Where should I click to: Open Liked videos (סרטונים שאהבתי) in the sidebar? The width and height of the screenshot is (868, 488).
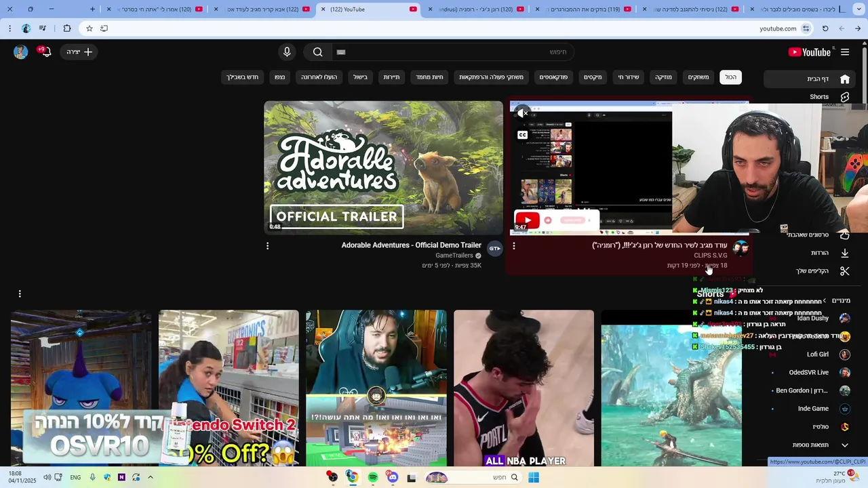(x=817, y=235)
